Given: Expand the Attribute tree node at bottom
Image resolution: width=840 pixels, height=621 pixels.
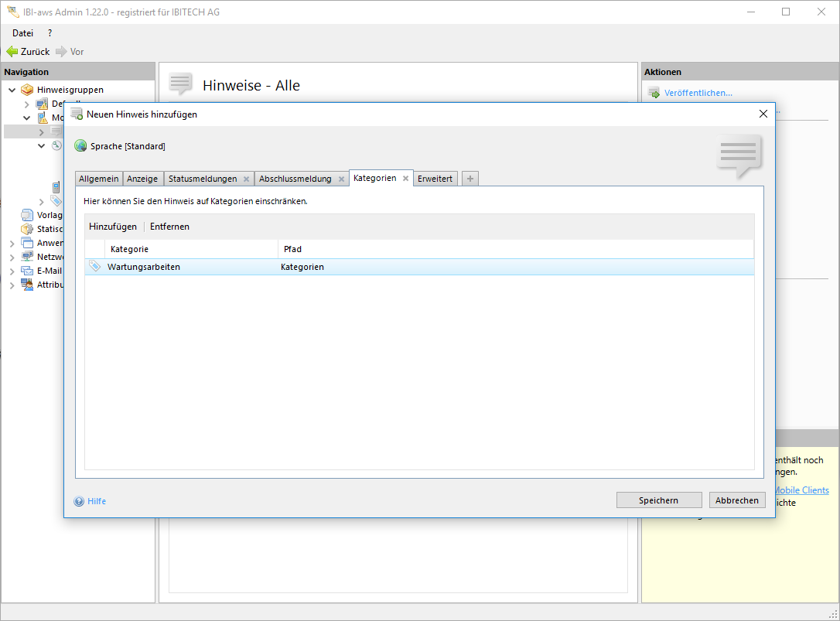Looking at the screenshot, I should tap(12, 285).
